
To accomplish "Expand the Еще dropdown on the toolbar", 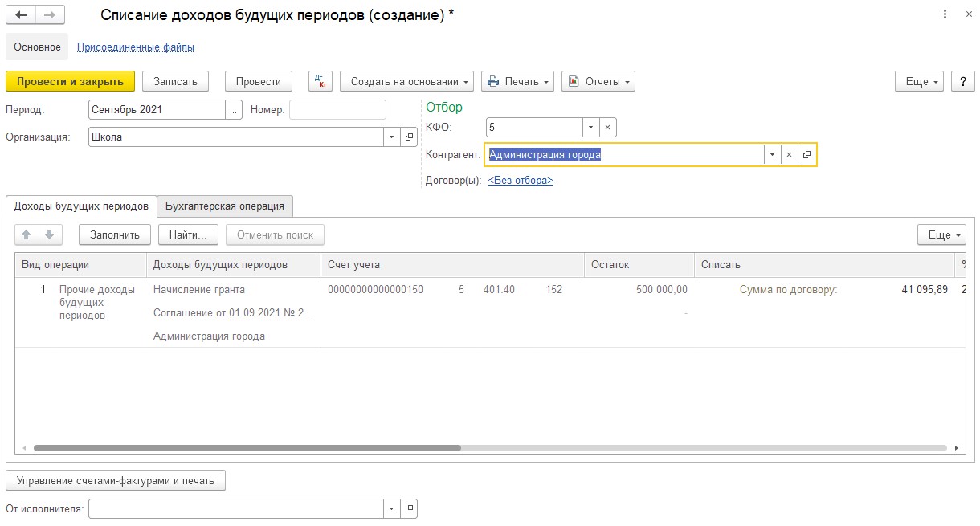I will (918, 80).
